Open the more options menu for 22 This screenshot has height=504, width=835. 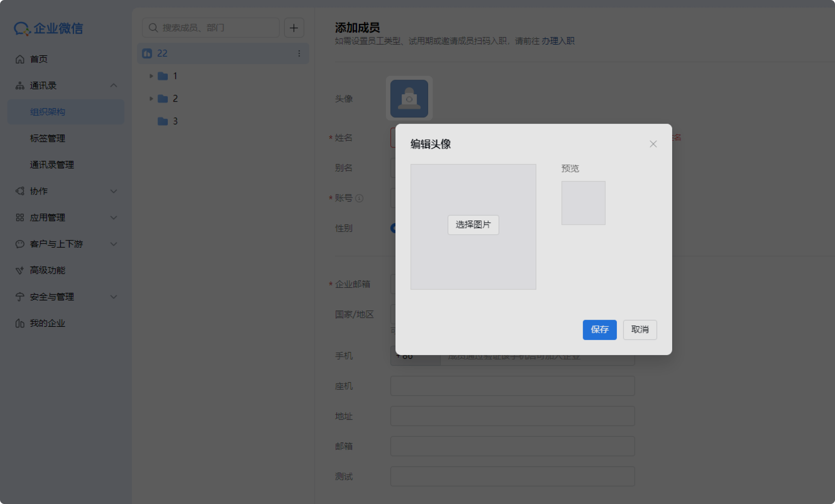(299, 54)
